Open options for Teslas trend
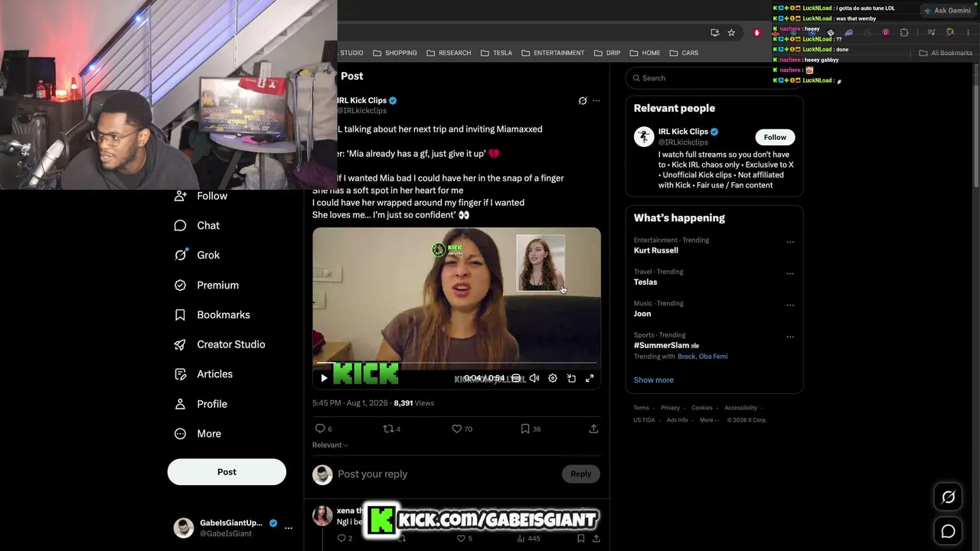The height and width of the screenshot is (551, 980). pos(790,274)
